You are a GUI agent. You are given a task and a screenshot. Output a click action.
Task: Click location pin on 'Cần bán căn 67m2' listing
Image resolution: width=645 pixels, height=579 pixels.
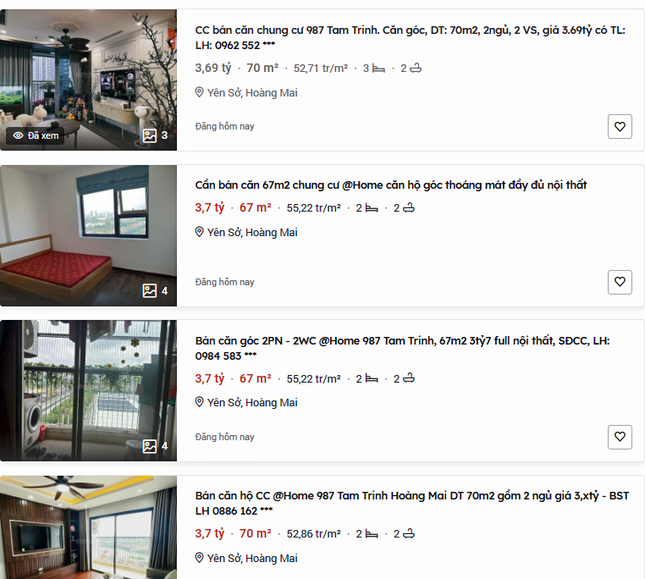[x=199, y=232]
